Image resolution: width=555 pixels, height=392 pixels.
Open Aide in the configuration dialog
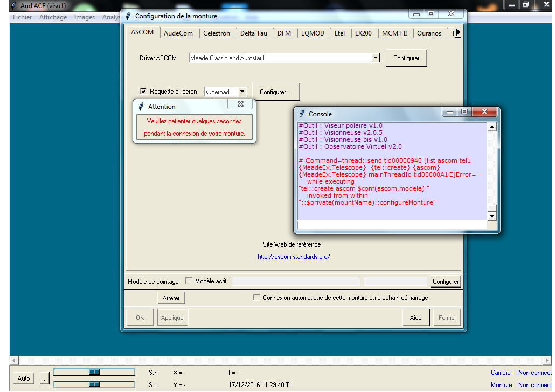click(415, 317)
